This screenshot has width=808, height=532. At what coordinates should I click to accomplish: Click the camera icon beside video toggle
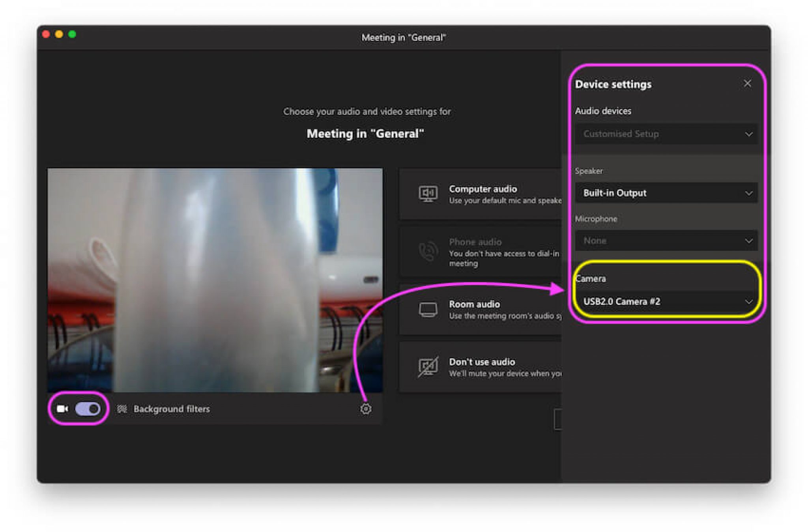point(62,409)
